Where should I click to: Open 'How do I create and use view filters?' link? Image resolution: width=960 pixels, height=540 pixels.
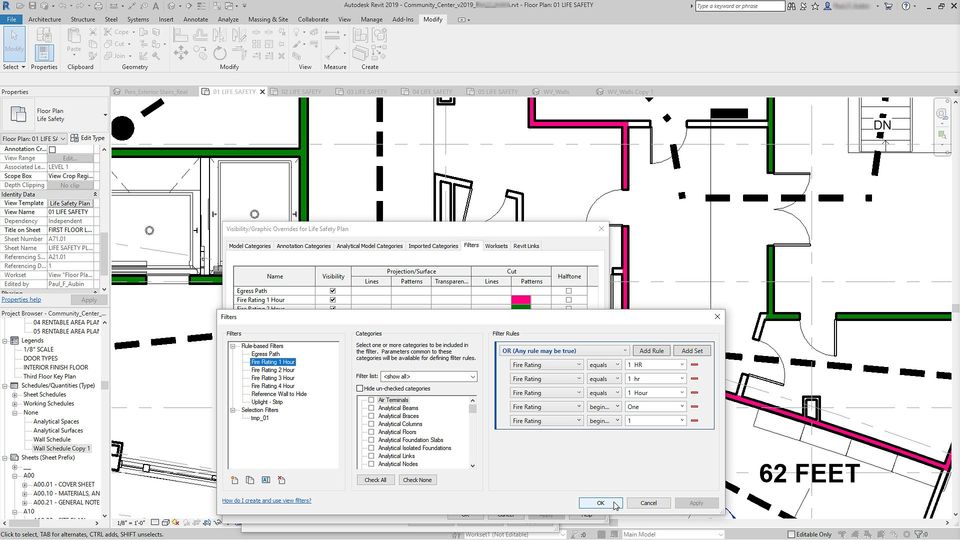(x=266, y=501)
